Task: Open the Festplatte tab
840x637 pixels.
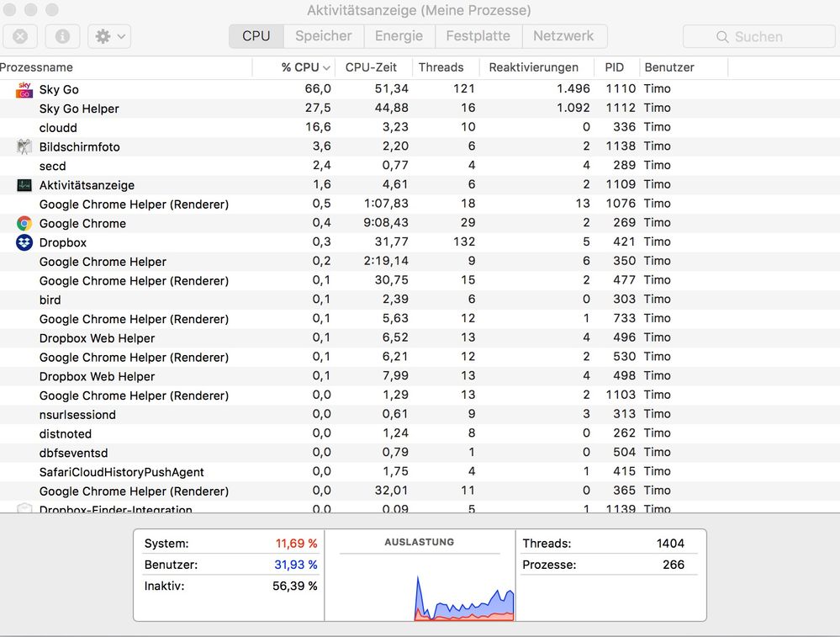Action: click(x=478, y=36)
